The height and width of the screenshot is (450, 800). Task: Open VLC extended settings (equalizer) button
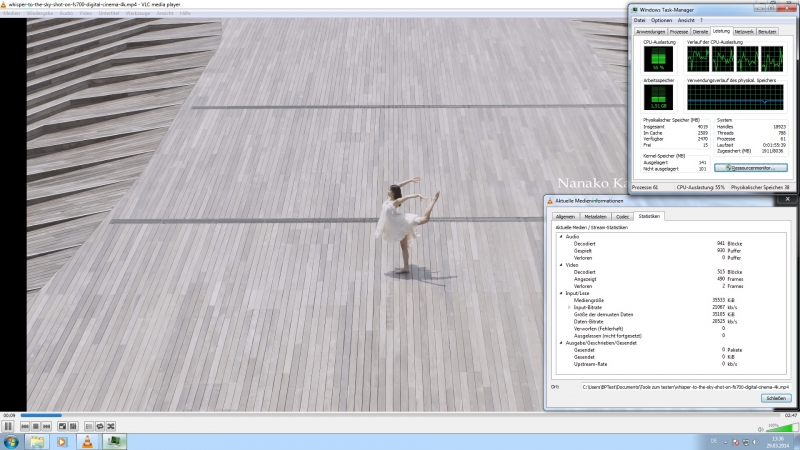pyautogui.click(x=73, y=426)
